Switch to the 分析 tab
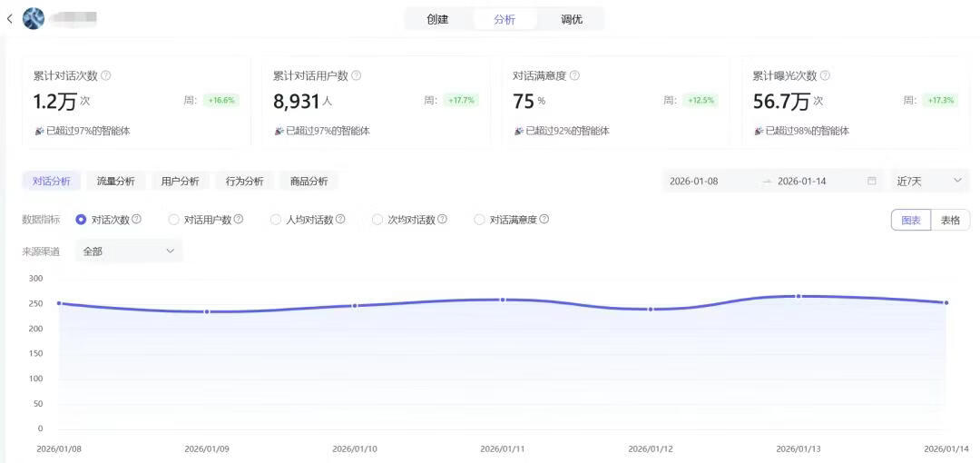Screen dimensions: 980x463 coord(505,19)
